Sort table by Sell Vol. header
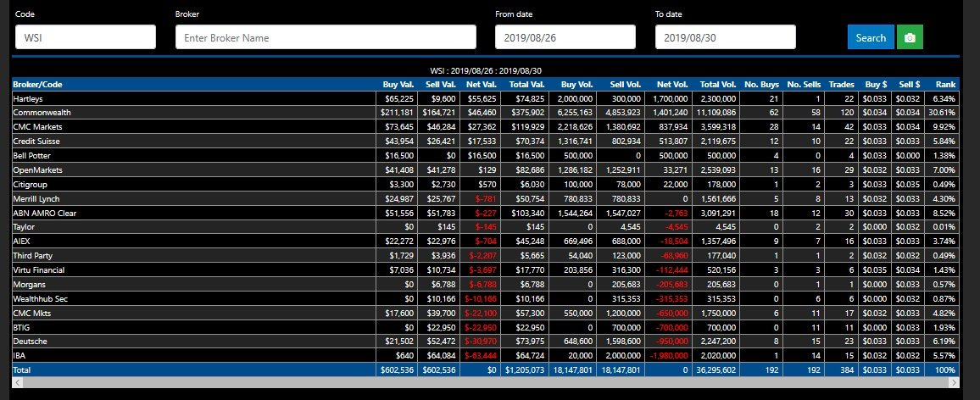The width and height of the screenshot is (980, 400). click(625, 85)
